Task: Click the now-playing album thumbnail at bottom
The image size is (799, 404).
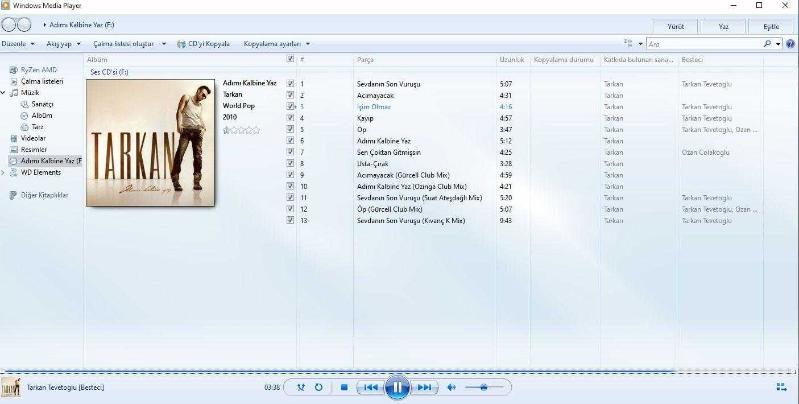Action: coord(11,388)
